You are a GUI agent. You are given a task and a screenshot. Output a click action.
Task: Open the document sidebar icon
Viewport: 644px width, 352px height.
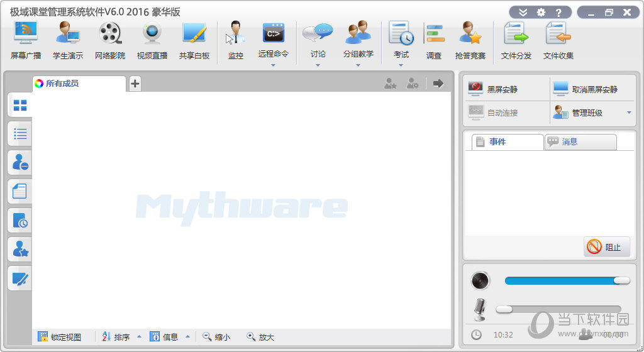(x=19, y=191)
